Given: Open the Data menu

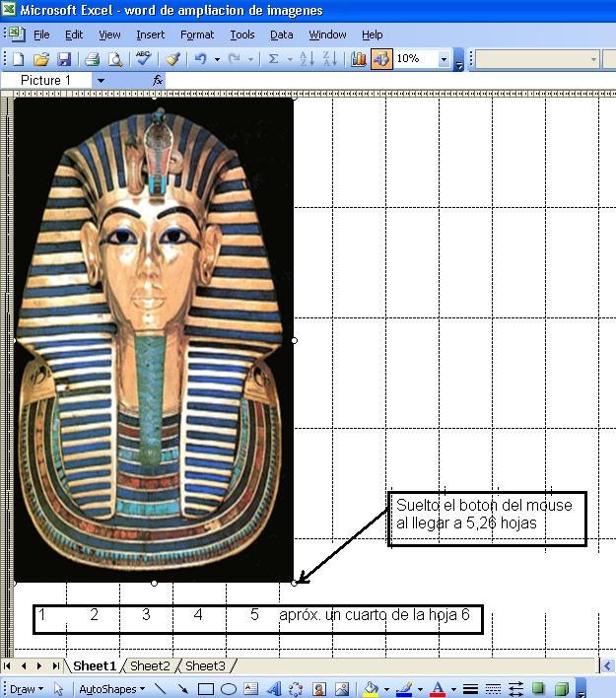Looking at the screenshot, I should pos(281,35).
